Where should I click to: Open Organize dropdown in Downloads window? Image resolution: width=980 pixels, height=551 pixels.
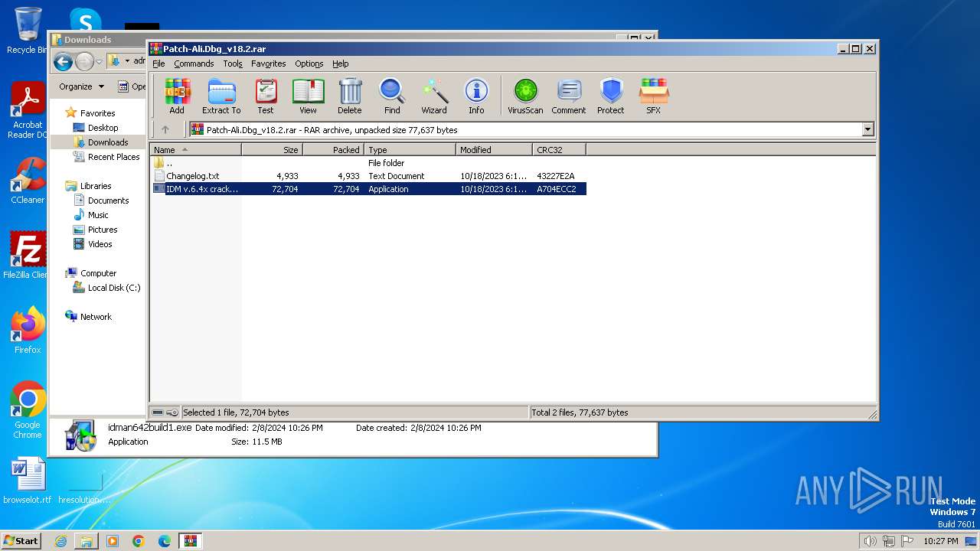81,86
